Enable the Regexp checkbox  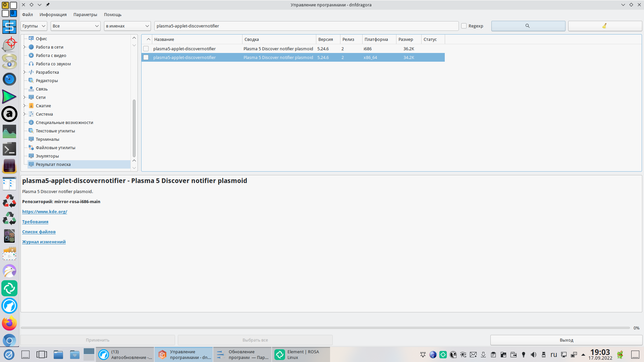pyautogui.click(x=464, y=26)
